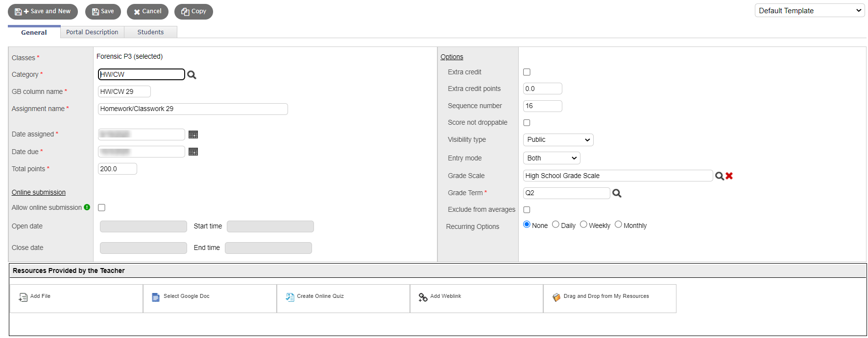Select the Weekly recurring option
868x338 pixels.
pos(583,225)
